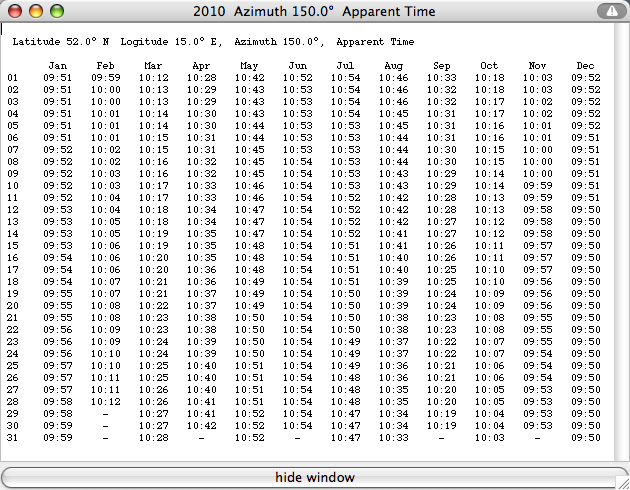Click the dash for Feb 29
The width and height of the screenshot is (630, 490).
105,414
